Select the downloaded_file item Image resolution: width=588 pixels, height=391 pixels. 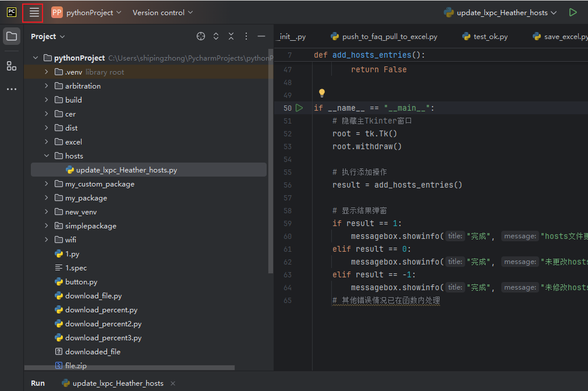coord(88,352)
